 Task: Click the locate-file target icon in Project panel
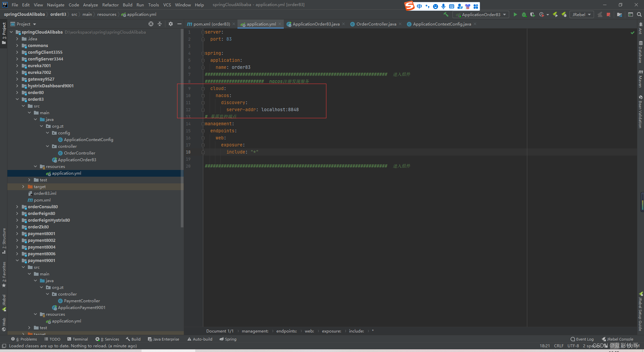151,24
